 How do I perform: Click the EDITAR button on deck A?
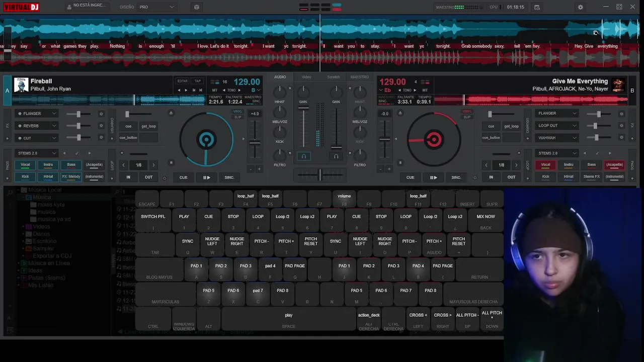click(x=182, y=81)
